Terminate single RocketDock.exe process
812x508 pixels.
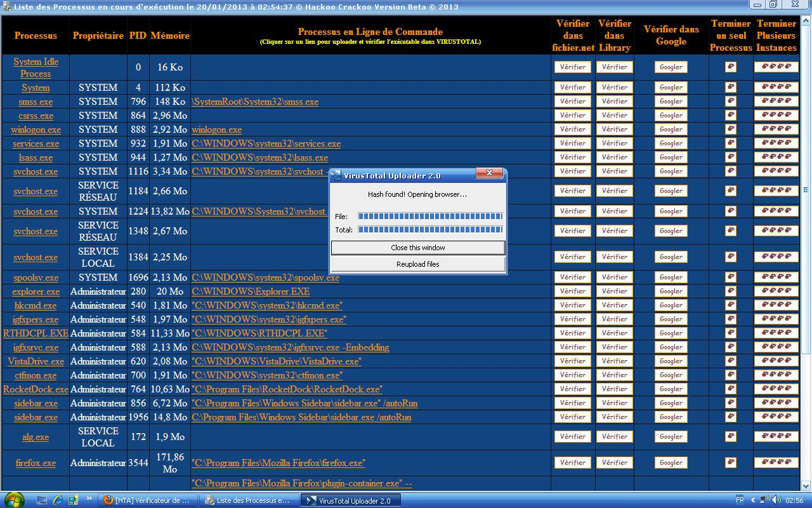[731, 389]
